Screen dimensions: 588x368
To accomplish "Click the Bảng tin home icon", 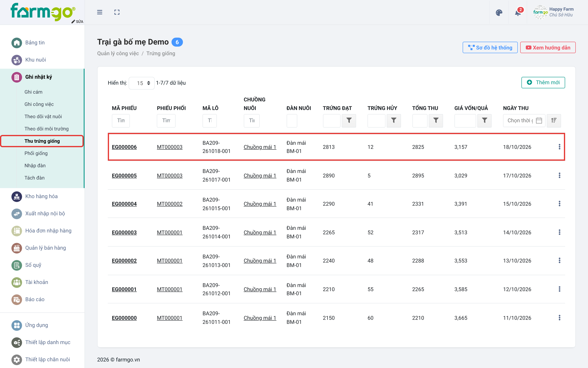I will [17, 43].
